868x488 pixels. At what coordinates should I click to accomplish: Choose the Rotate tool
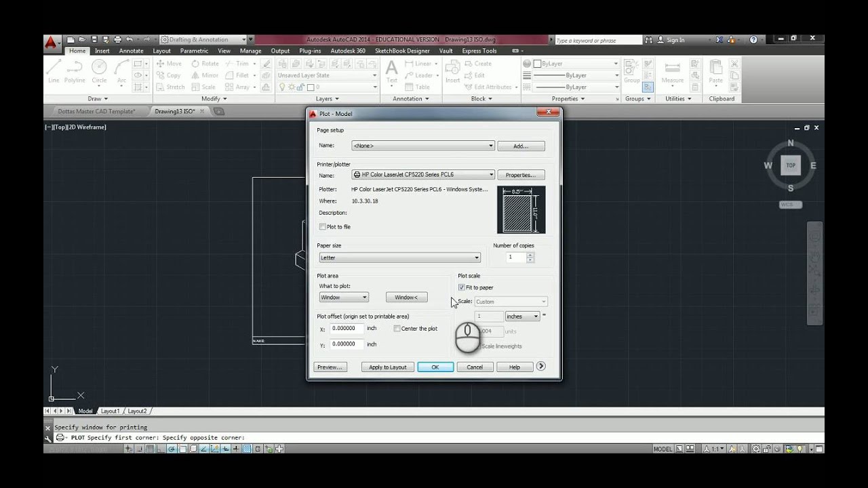click(205, 64)
